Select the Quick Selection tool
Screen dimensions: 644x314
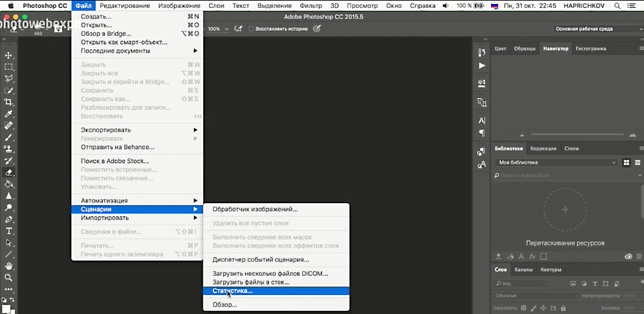coord(9,90)
